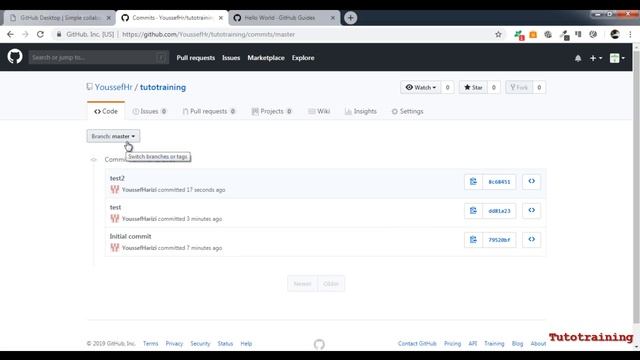
Task: Browse repository at the Initial commit
Action: [x=531, y=240]
